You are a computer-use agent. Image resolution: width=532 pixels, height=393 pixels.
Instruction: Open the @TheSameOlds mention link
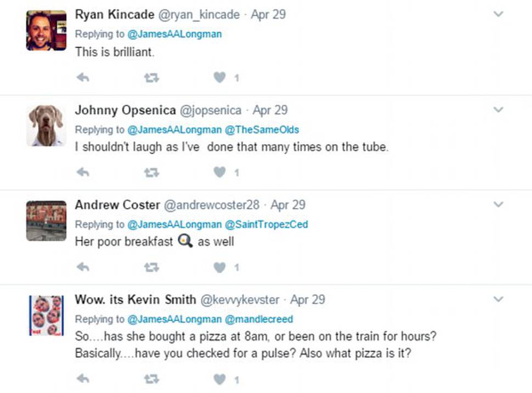[262, 130]
